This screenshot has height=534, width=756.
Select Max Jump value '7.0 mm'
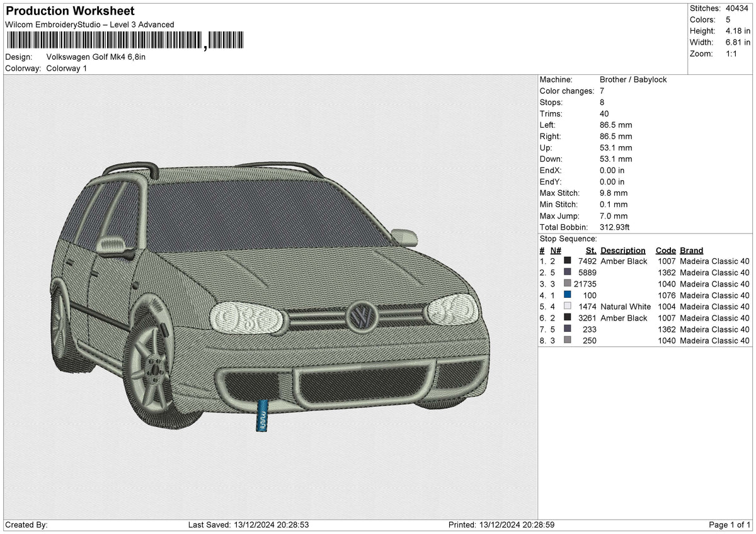[x=614, y=215]
